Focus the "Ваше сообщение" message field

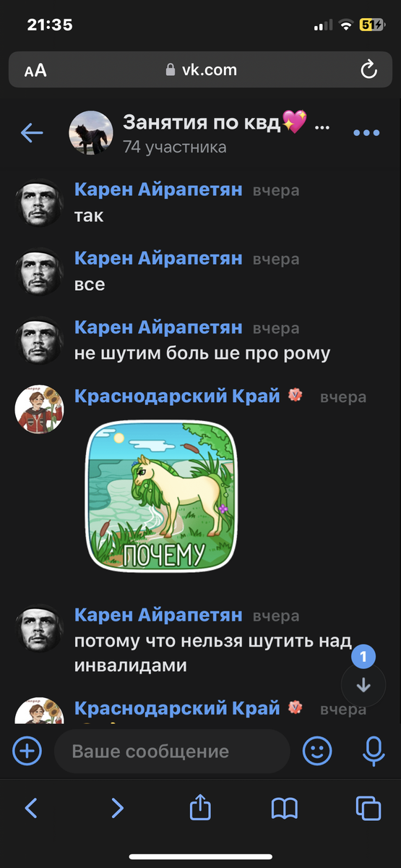point(172,751)
